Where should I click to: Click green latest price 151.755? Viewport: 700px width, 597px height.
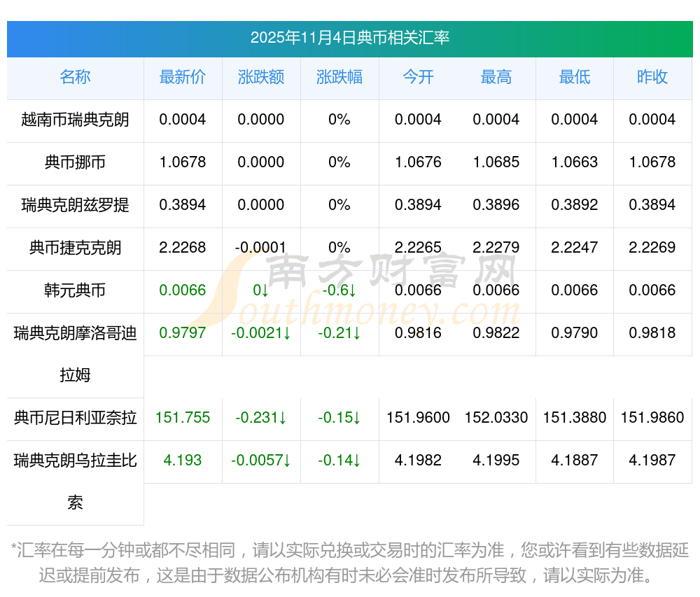[x=183, y=418]
